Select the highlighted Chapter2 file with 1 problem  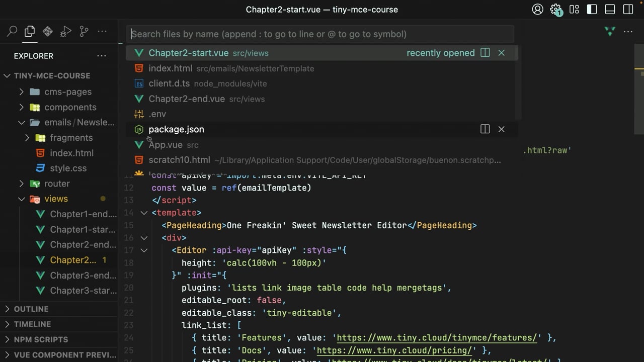(x=59, y=260)
